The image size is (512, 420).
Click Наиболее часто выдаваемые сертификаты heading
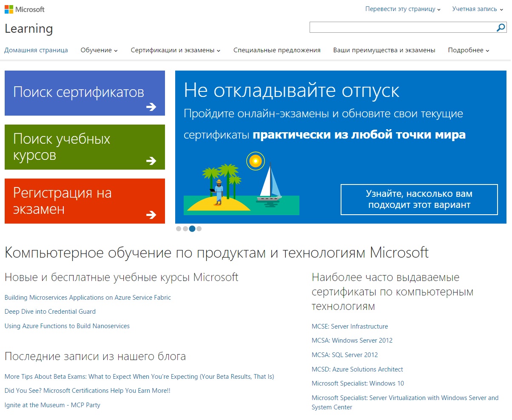point(393,292)
